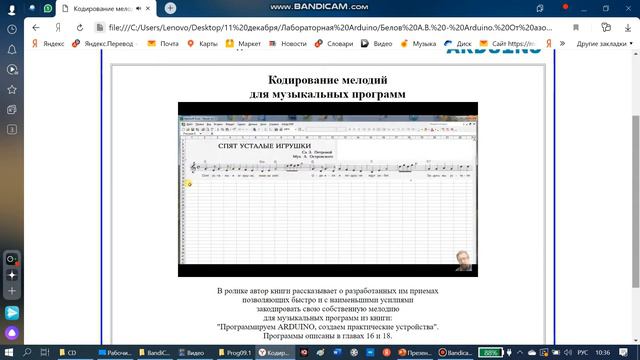The height and width of the screenshot is (360, 640).
Task: Open the 'BandiC...' folder on taskbar
Action: click(x=154, y=352)
